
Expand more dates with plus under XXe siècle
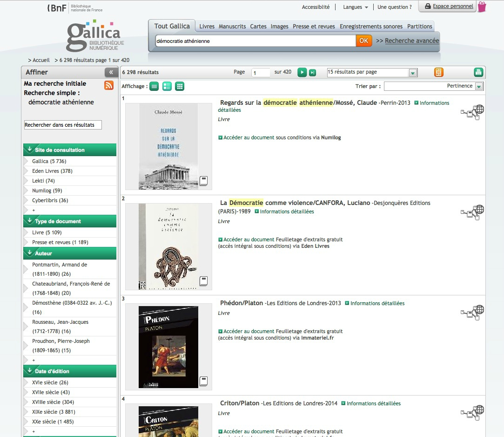point(34,431)
